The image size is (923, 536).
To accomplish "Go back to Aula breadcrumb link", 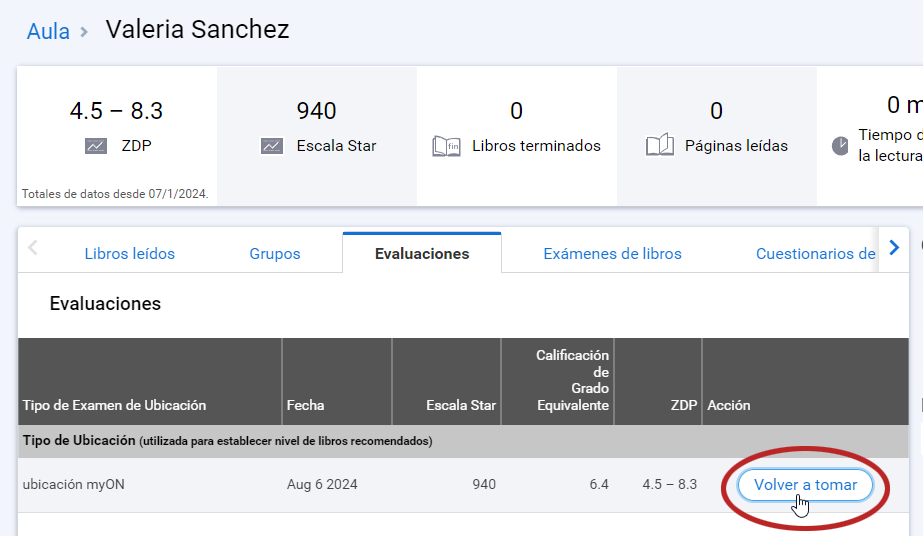I will pyautogui.click(x=48, y=32).
